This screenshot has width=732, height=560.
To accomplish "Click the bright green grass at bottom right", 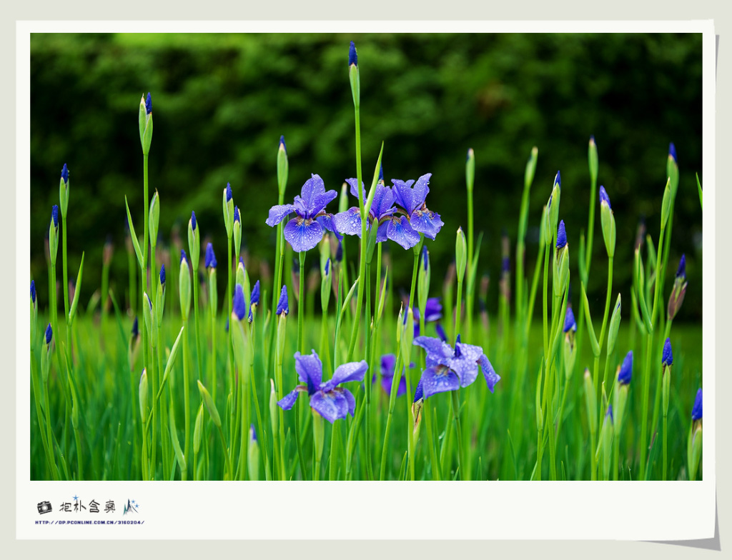I will 643,450.
